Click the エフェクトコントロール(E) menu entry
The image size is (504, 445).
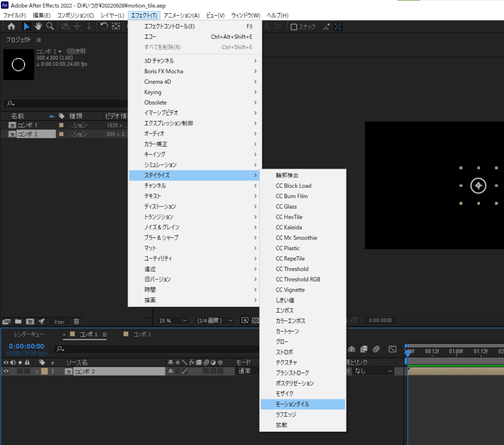pos(195,27)
